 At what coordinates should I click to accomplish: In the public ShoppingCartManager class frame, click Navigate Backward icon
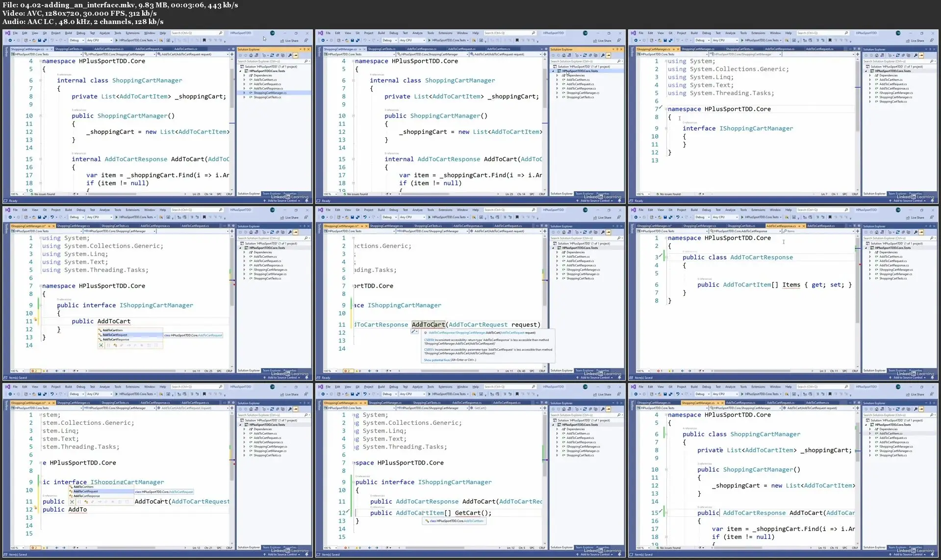pyautogui.click(x=636, y=394)
